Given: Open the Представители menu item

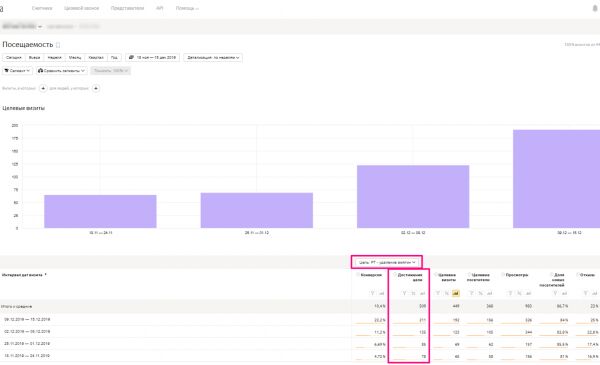Looking at the screenshot, I should 127,8.
